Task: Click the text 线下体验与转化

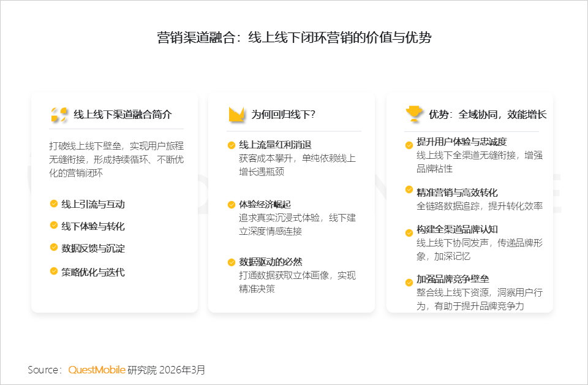Action: tap(93, 226)
